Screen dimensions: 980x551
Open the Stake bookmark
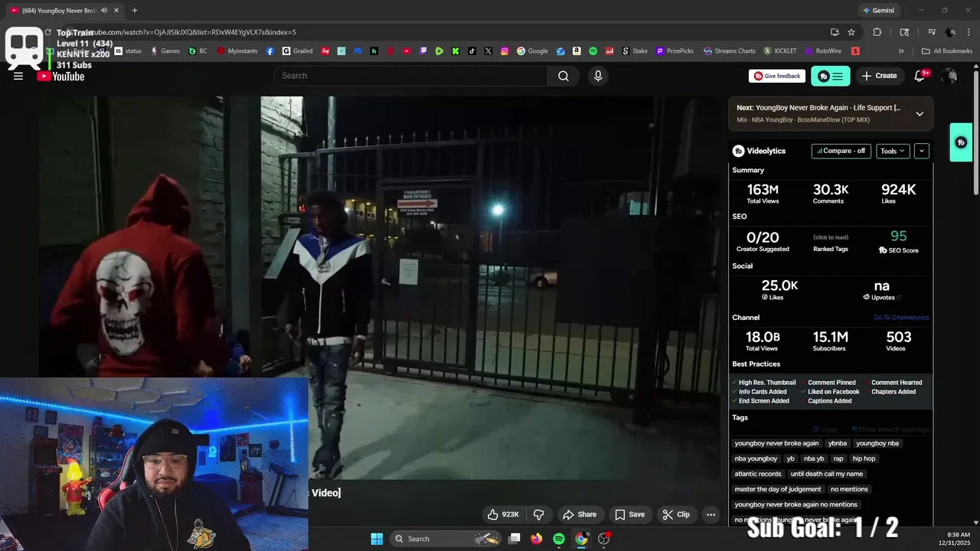pos(635,51)
